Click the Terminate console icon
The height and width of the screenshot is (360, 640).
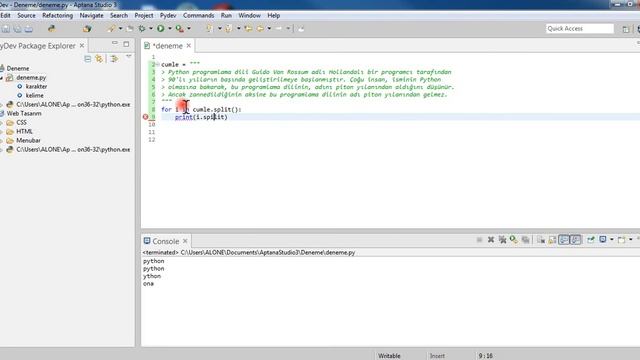tap(479, 240)
